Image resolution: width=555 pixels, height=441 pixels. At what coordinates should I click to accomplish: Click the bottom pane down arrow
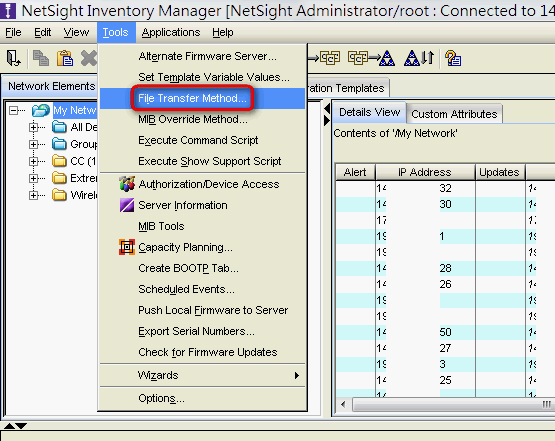point(21,426)
